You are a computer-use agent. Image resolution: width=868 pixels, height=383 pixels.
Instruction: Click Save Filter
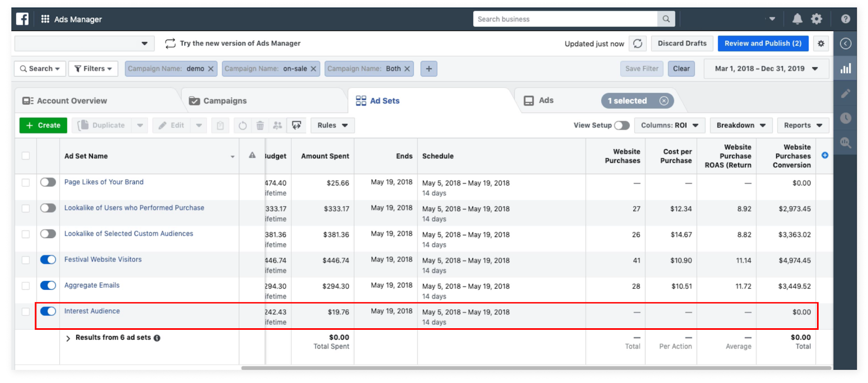(642, 69)
